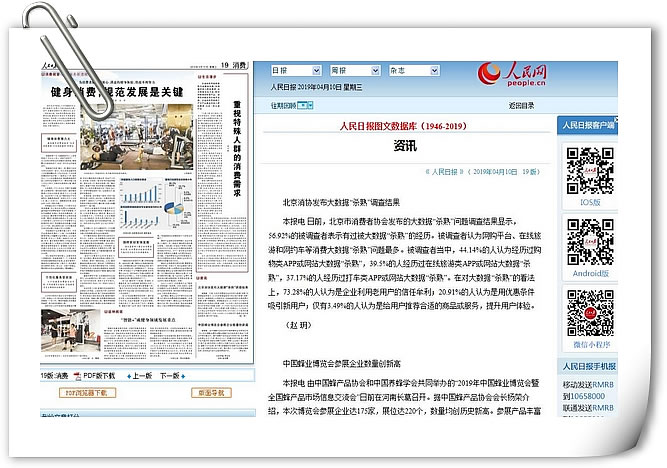Screen dimensions: 667x468
Task: Click the blue arrow before 上一版
Action: [129, 377]
